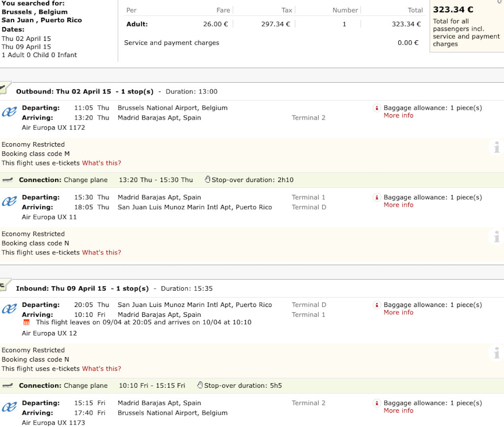Click the Air Europa logo beside flight UX 12
This screenshot has width=504, height=427.
point(9,308)
